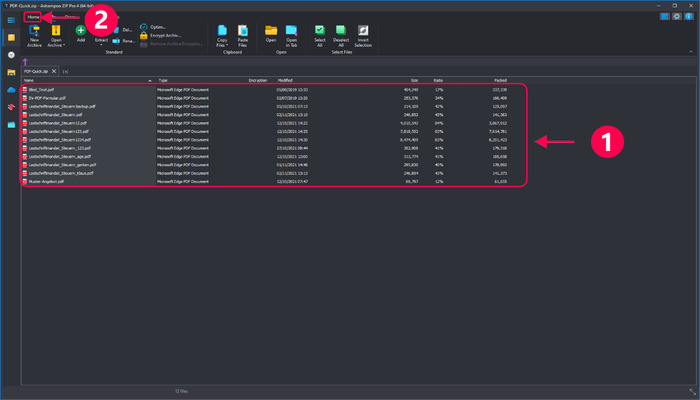
Task: Click Blind_Text.pdf's PDF file icon
Action: coord(25,90)
